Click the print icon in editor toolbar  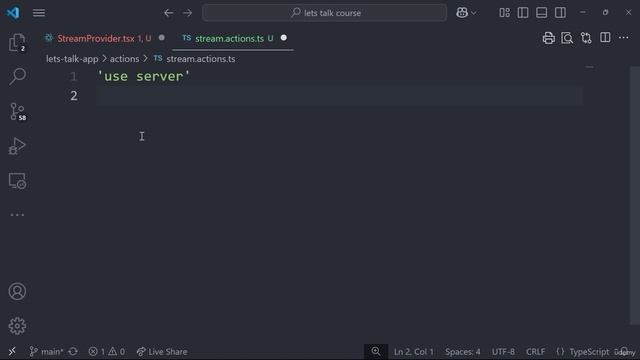(549, 38)
